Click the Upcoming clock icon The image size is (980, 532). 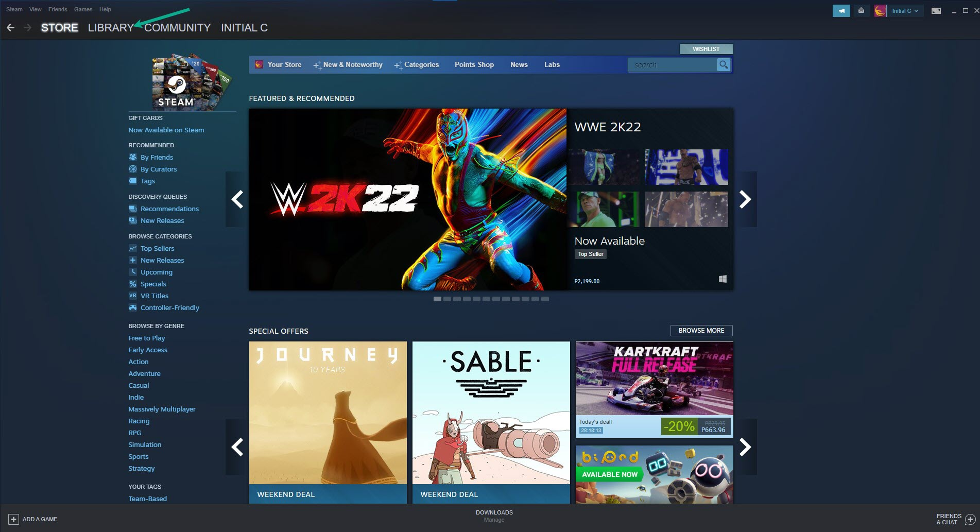[133, 272]
